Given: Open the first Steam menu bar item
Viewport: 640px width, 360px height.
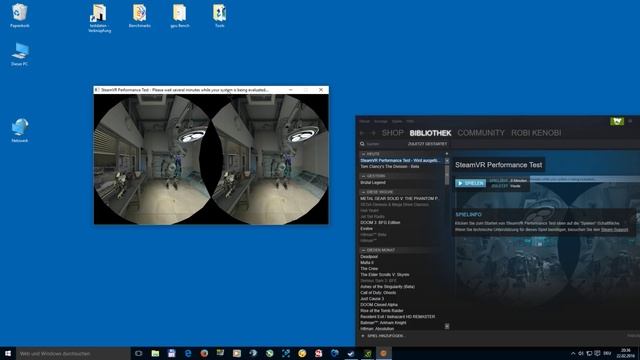Looking at the screenshot, I should [x=364, y=121].
